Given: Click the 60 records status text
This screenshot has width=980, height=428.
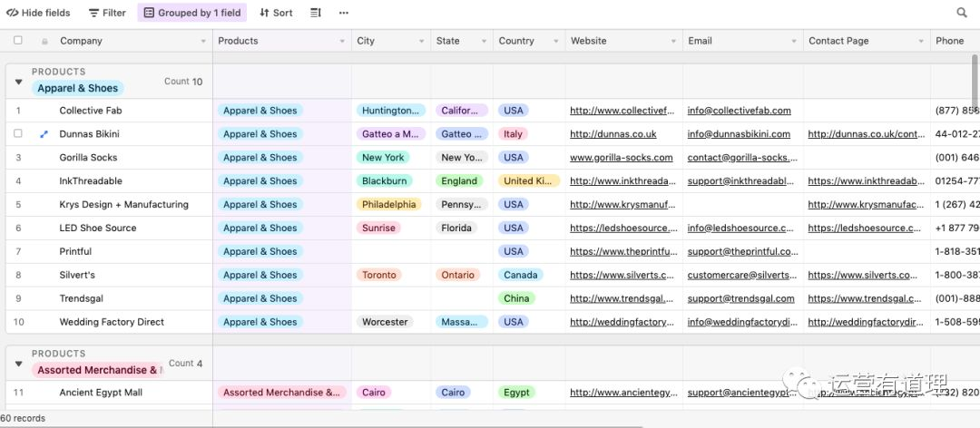Looking at the screenshot, I should tap(23, 418).
